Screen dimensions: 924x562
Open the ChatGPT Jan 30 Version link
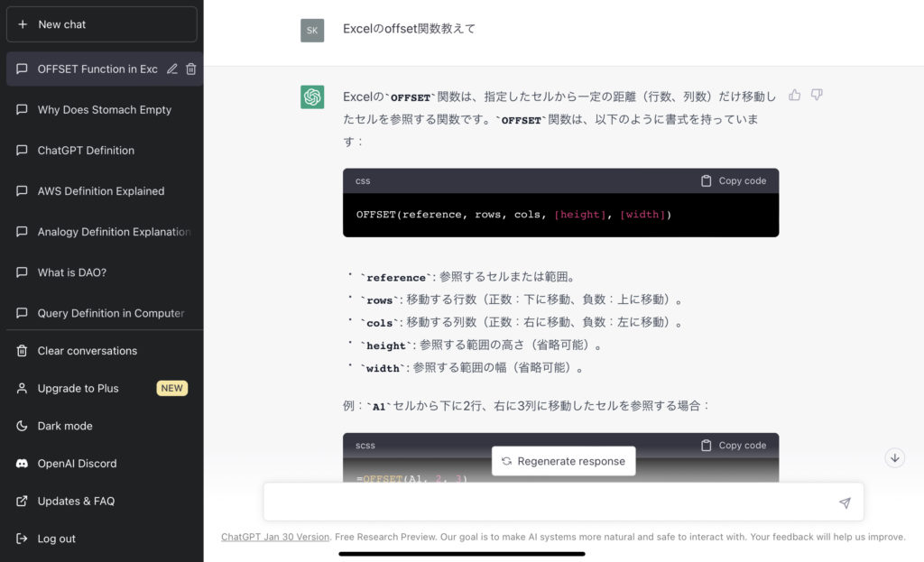click(x=275, y=537)
